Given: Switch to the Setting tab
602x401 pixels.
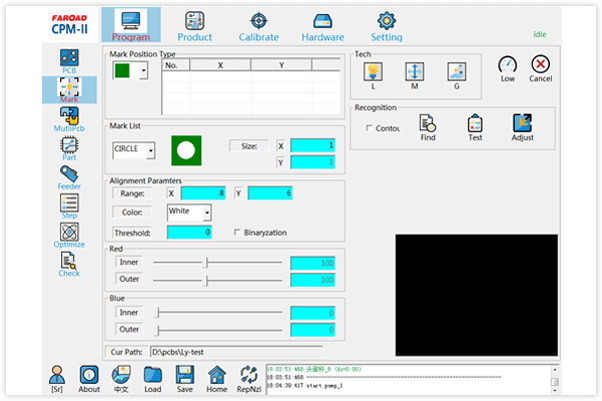Looking at the screenshot, I should click(x=387, y=26).
